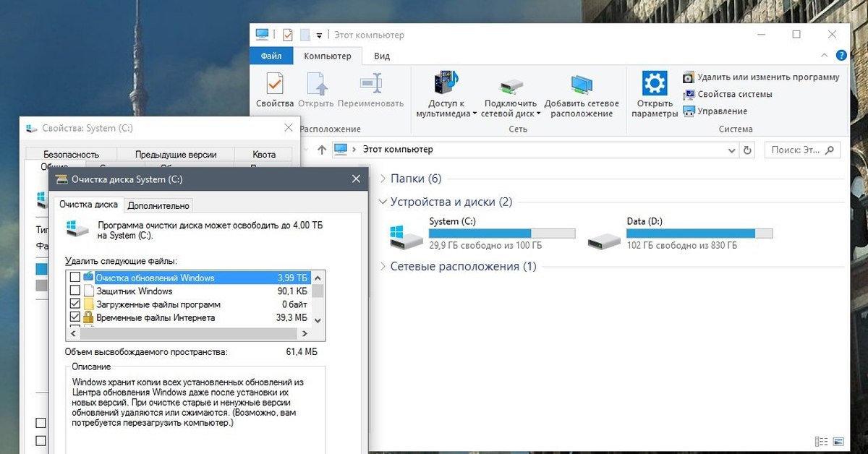Tick the Очистка обновлений Windows checkbox
This screenshot has height=454, width=868.
click(x=75, y=278)
